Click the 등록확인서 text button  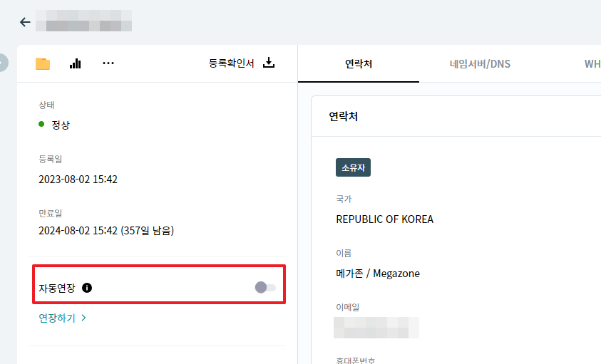(x=231, y=63)
